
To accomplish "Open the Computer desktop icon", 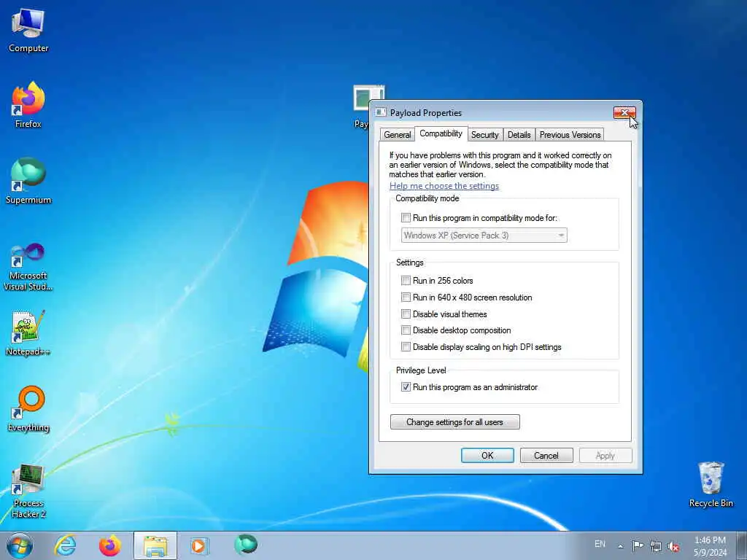I will click(28, 31).
